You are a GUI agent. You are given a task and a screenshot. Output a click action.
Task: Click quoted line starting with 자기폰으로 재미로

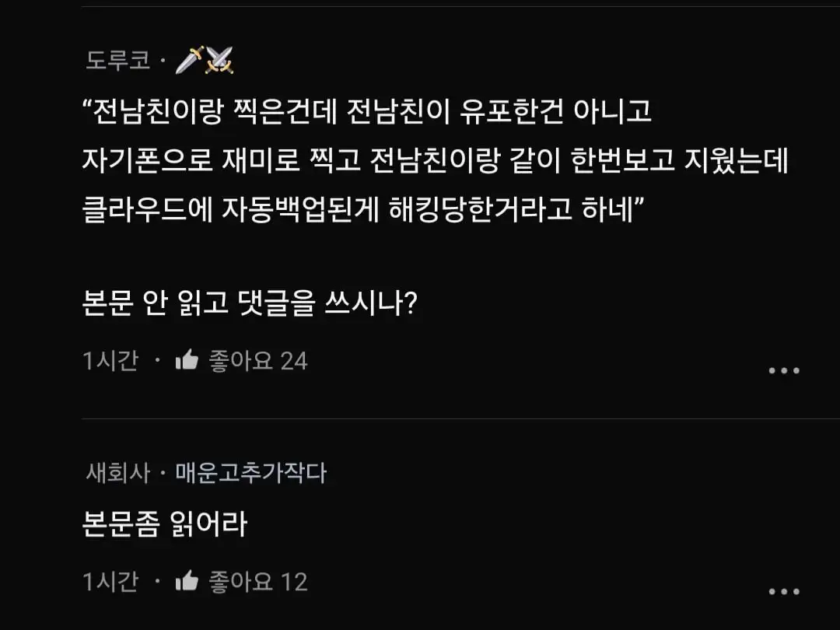pyautogui.click(x=436, y=162)
